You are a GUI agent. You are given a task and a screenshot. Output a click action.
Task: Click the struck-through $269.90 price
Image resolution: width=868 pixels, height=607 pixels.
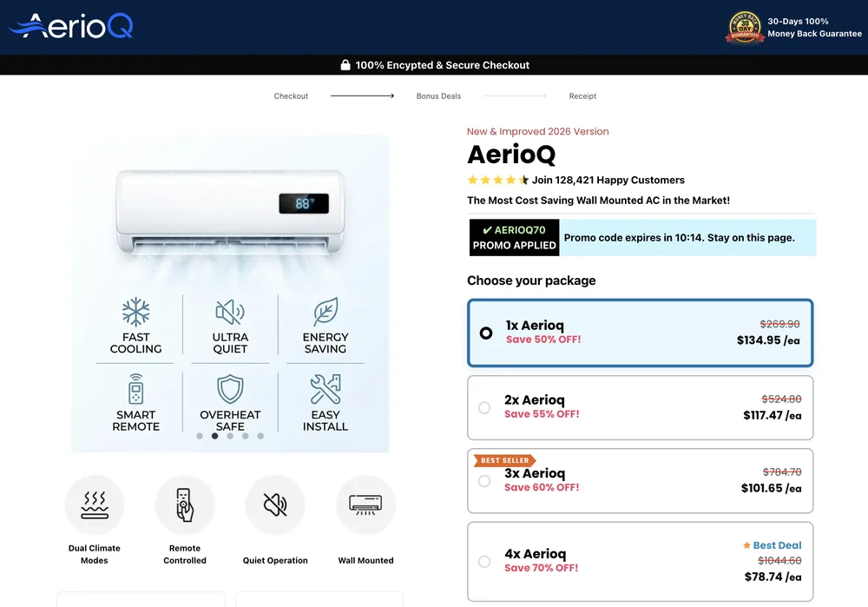(x=780, y=324)
